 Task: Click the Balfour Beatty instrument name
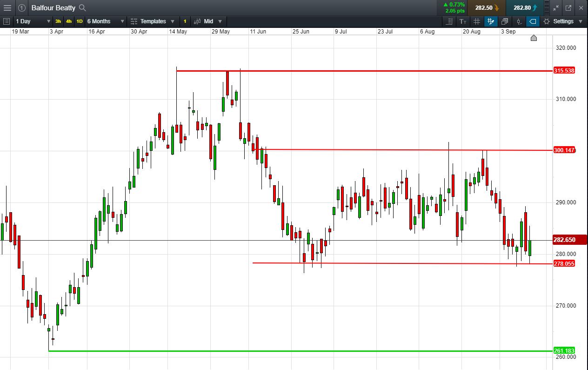[53, 8]
